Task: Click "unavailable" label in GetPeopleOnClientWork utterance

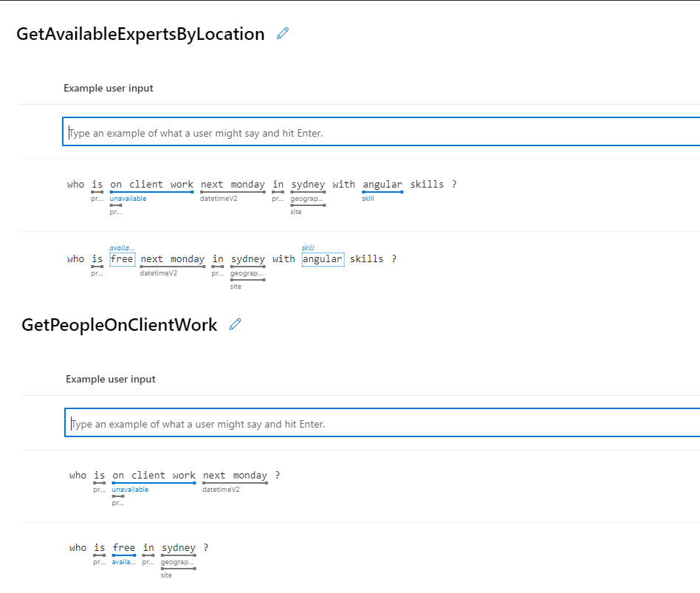Action: tap(130, 490)
